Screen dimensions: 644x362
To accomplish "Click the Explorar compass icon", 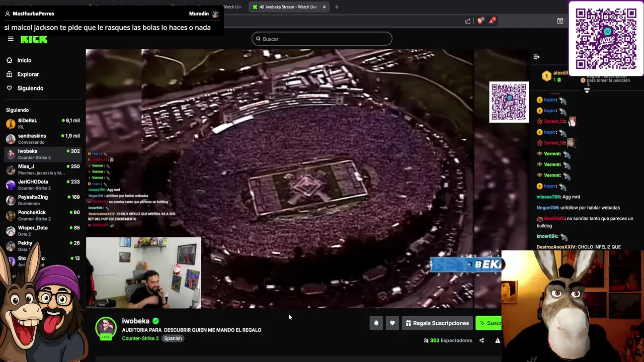I will (x=9, y=74).
